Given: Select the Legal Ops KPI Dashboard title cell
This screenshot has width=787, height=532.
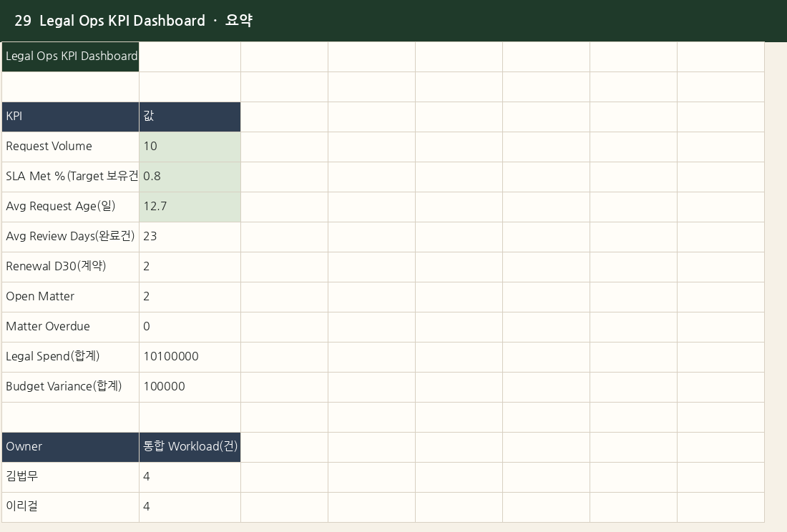Looking at the screenshot, I should point(70,56).
